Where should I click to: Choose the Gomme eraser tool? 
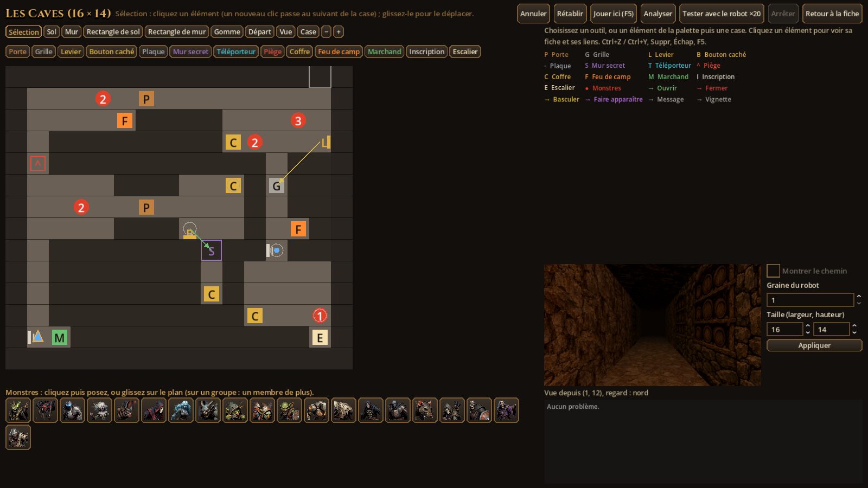click(x=227, y=32)
